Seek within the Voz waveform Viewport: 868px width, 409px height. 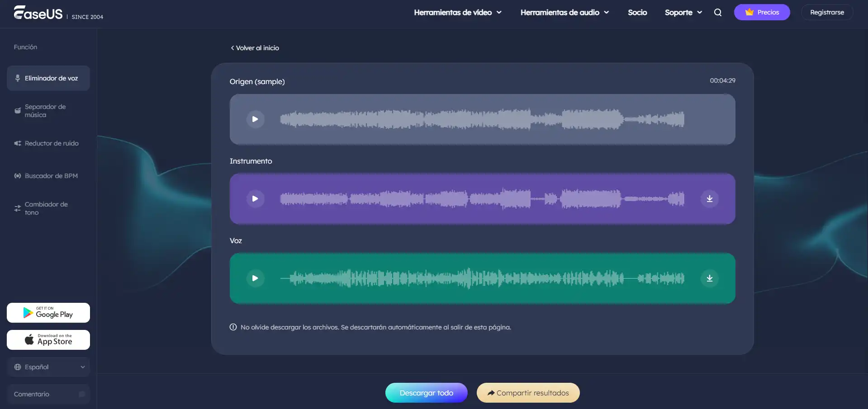pyautogui.click(x=482, y=278)
